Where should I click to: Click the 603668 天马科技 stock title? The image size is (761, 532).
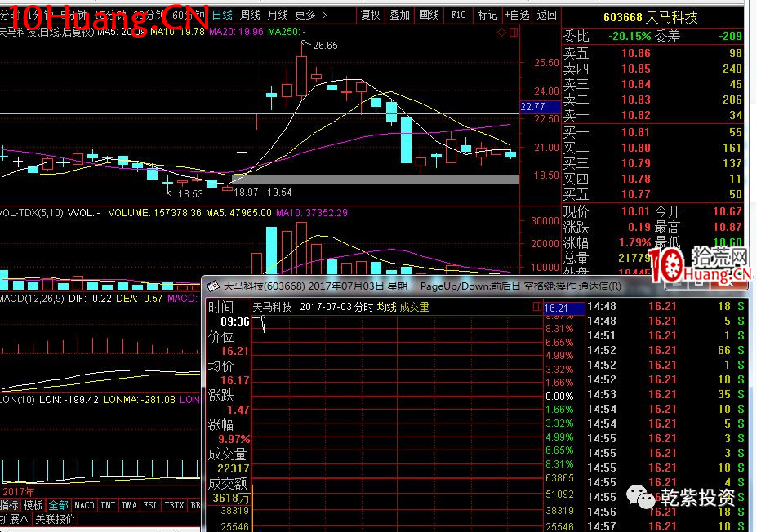click(x=650, y=18)
